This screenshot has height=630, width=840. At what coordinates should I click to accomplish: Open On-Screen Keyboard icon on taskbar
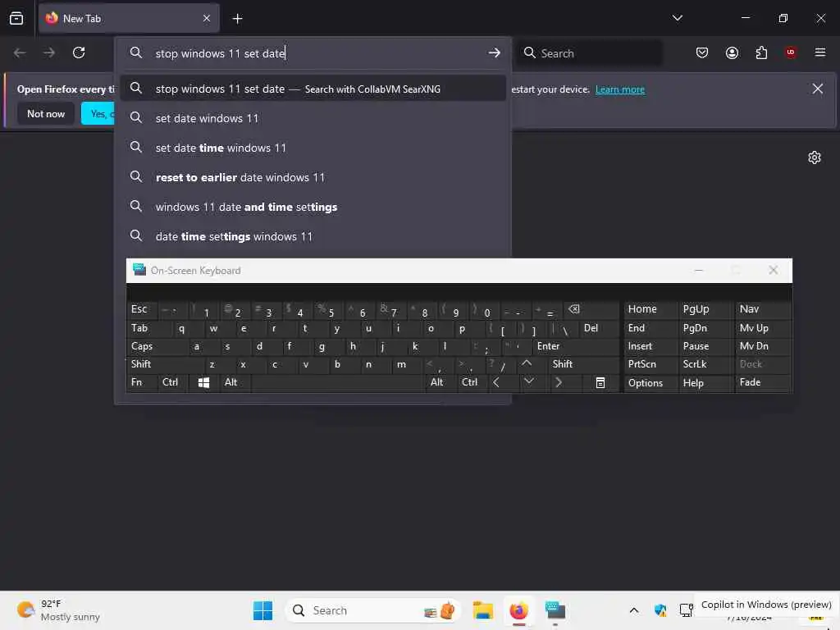coord(555,610)
